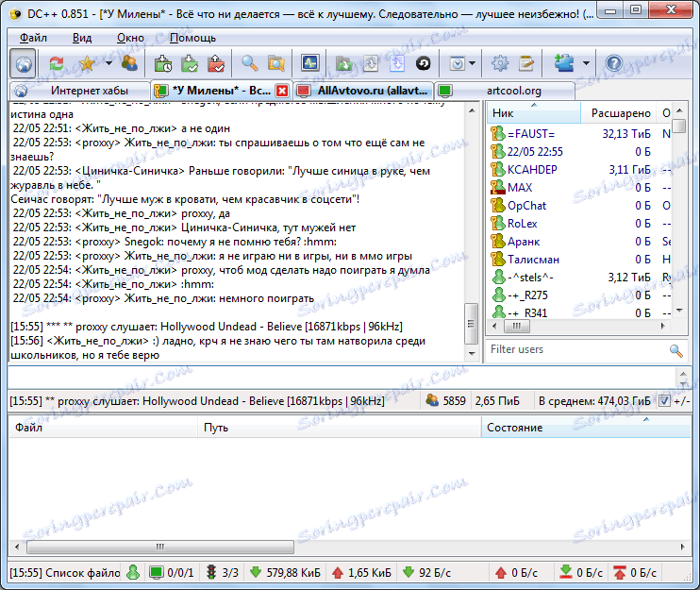Click the blue Help question mark icon
700x590 pixels.
(x=614, y=63)
